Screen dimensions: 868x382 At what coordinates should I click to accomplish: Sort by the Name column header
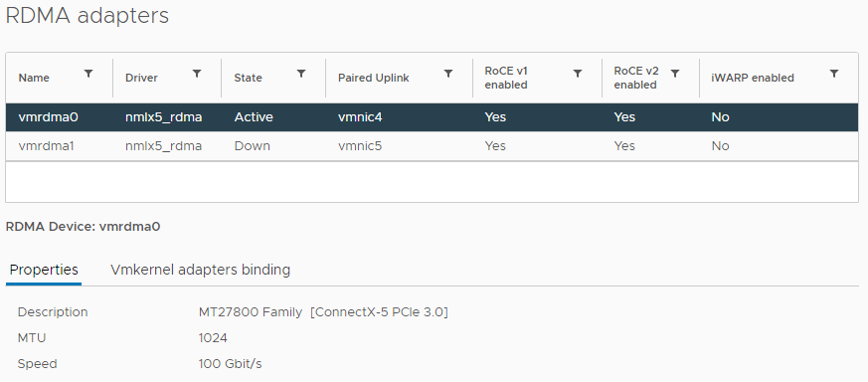point(34,78)
